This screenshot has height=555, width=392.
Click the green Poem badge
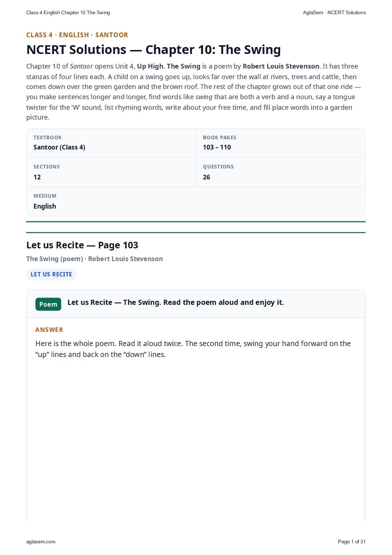click(48, 304)
